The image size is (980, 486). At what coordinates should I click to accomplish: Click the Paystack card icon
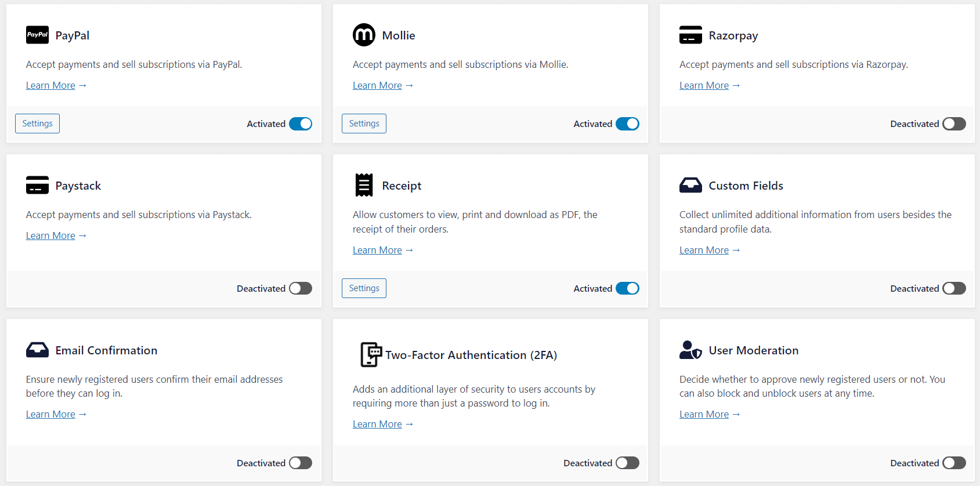[37, 185]
